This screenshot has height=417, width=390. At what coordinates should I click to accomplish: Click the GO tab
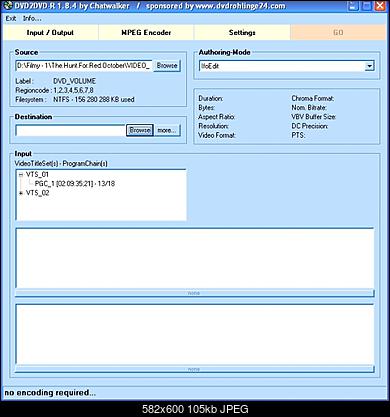point(338,33)
